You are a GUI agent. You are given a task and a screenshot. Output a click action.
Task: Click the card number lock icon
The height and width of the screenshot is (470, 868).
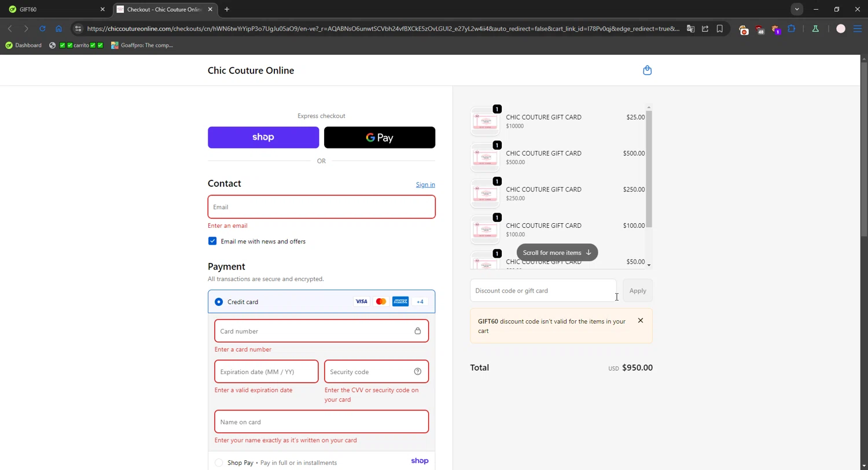418,331
